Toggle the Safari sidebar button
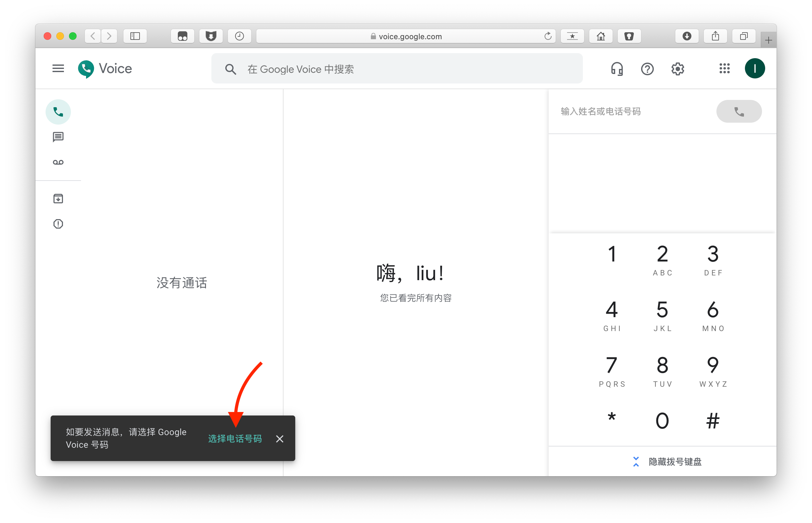The image size is (812, 523). 135,36
